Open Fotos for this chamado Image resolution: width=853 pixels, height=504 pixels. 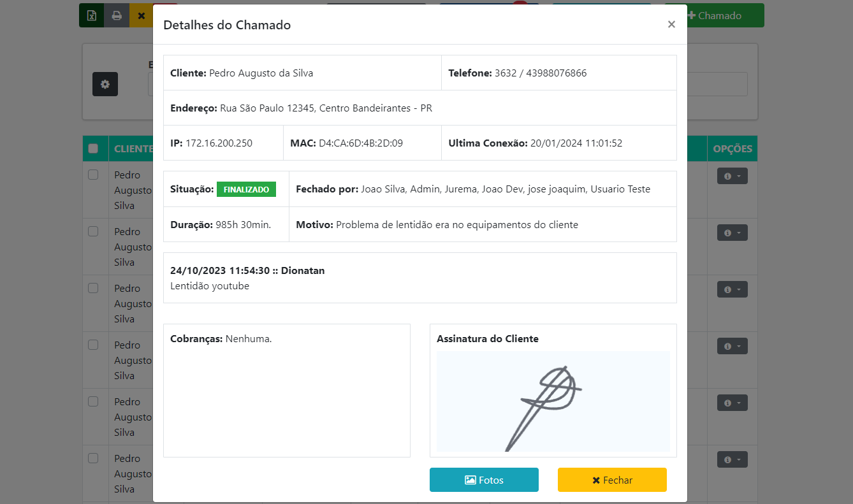tap(484, 479)
